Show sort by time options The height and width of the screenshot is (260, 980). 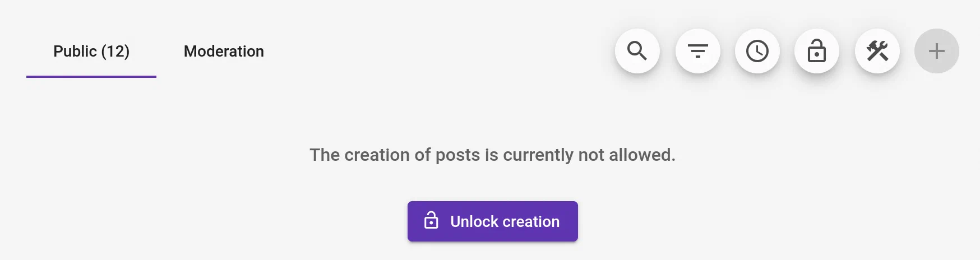[x=757, y=51]
